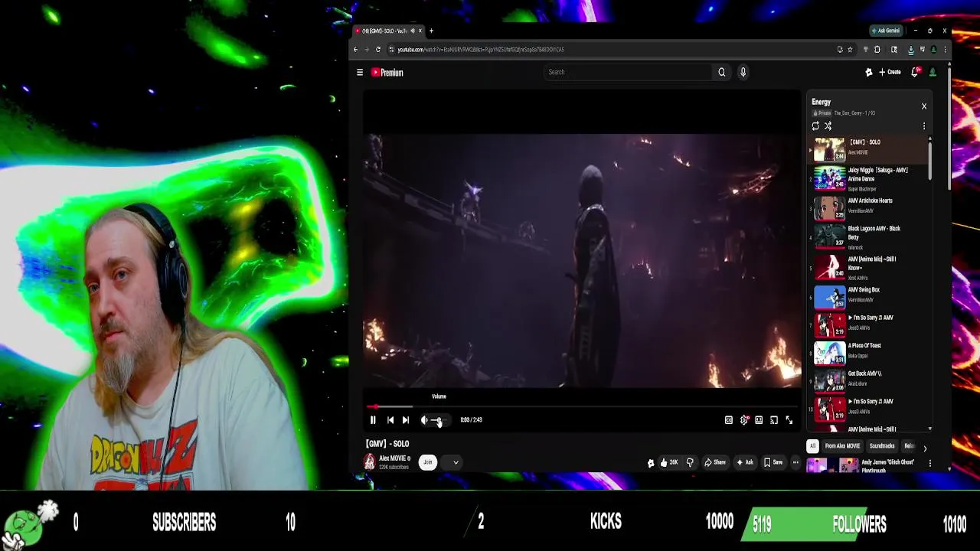
Task: Select the From Alex MOVIE chip
Action: coord(842,446)
